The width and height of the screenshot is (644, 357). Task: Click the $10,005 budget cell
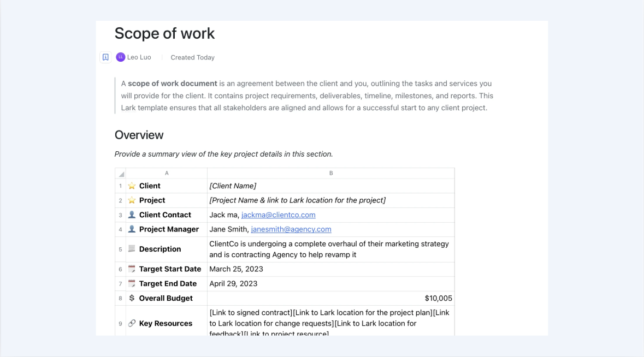click(331, 299)
